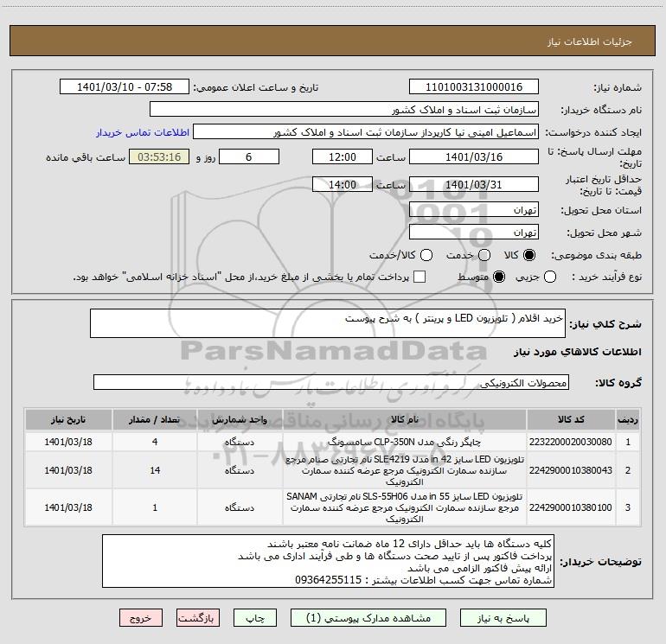
Task: Click item code 2242900010380100
Action: (571, 507)
